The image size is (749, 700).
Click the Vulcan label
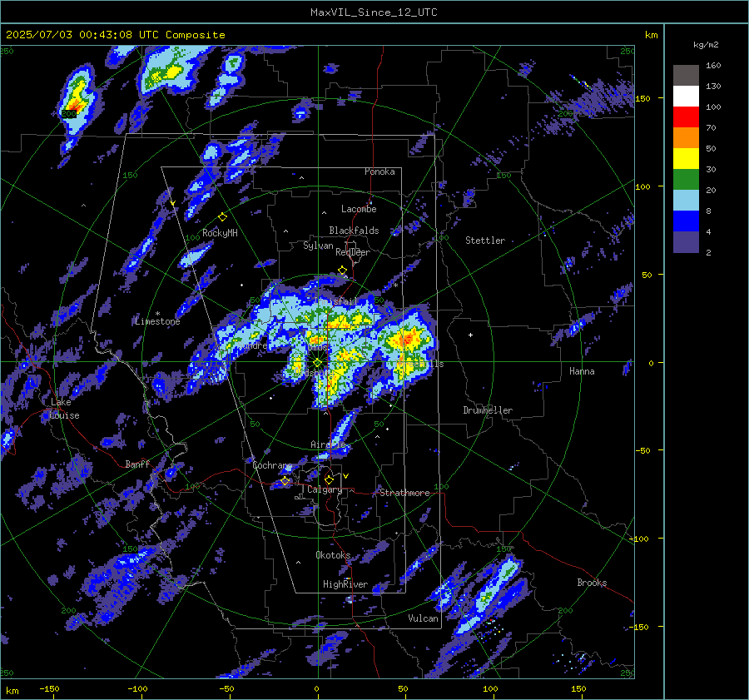tap(423, 618)
